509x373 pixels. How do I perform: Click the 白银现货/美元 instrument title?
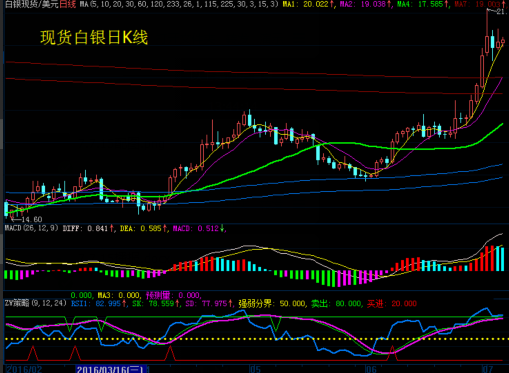pyautogui.click(x=32, y=4)
